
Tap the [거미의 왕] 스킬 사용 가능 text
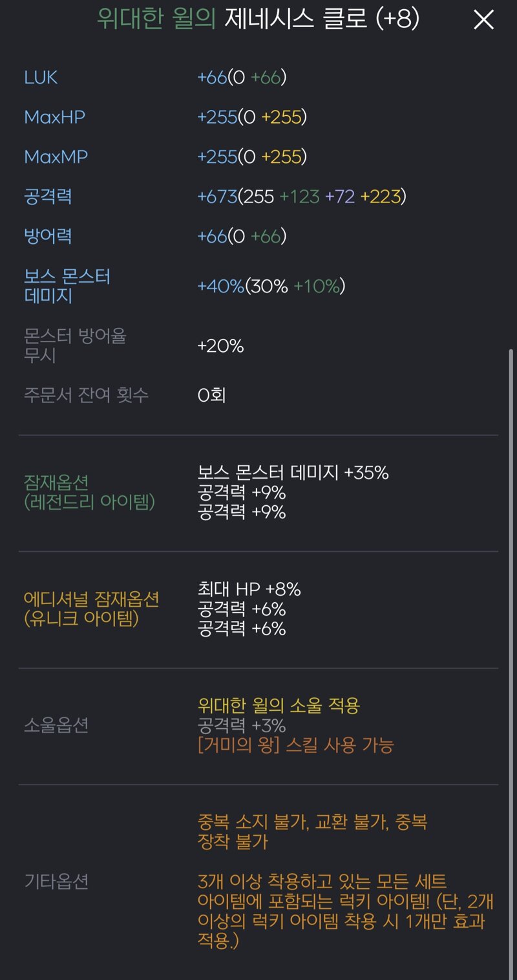(x=296, y=745)
